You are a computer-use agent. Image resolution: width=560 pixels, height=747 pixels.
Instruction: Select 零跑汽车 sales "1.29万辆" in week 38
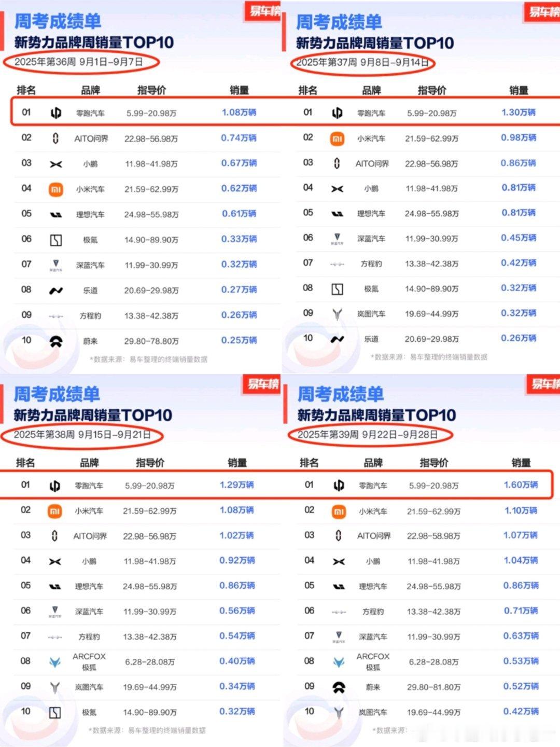click(x=237, y=485)
